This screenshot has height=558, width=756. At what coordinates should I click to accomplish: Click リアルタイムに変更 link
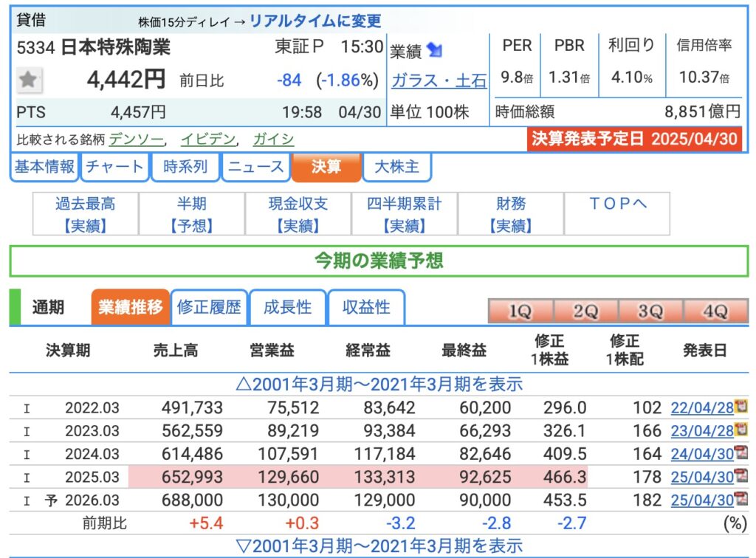[315, 21]
